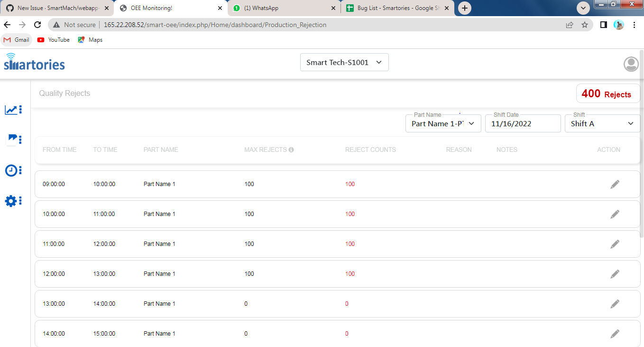
Task: Click the REASON column header
Action: 459,150
